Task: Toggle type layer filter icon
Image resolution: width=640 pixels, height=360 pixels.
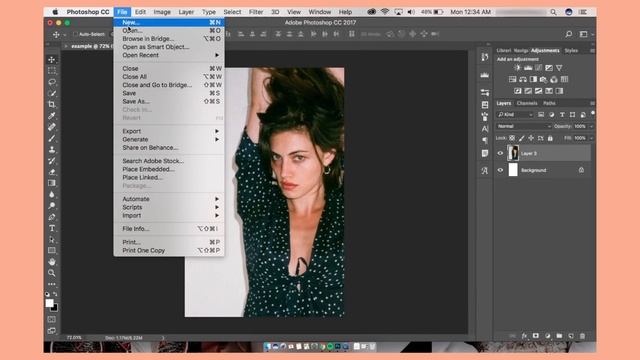Action: point(562,115)
